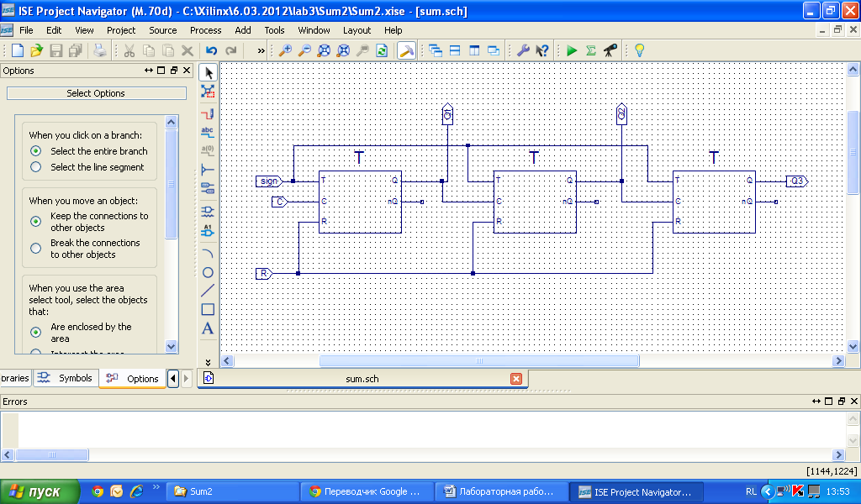Zoom out of the schematic

point(304,50)
